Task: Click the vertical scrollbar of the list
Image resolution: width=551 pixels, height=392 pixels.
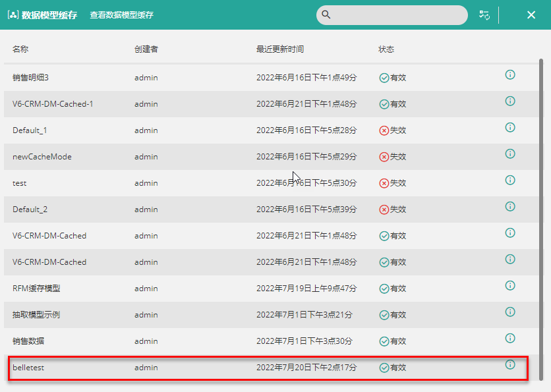Action: tap(541, 217)
